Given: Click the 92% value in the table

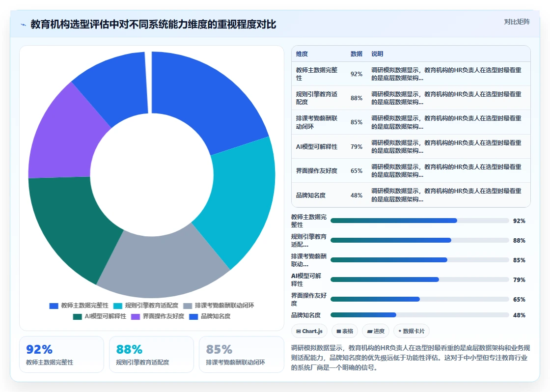Looking at the screenshot, I should (x=357, y=74).
